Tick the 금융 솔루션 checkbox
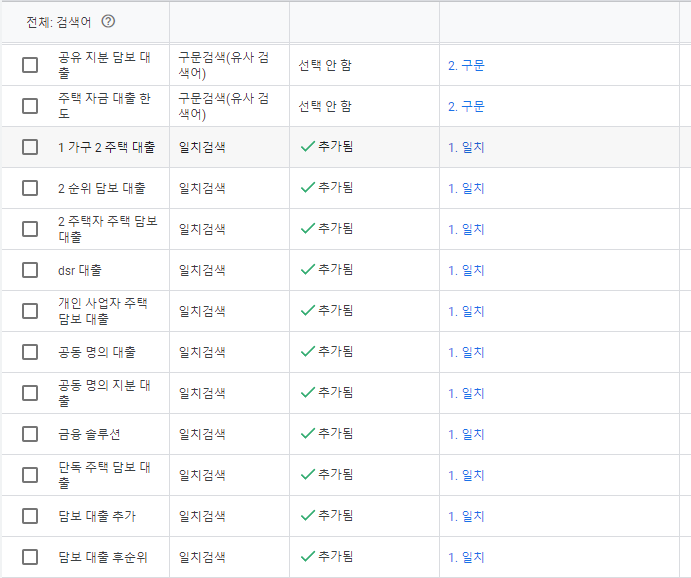The image size is (691, 578). pos(30,434)
